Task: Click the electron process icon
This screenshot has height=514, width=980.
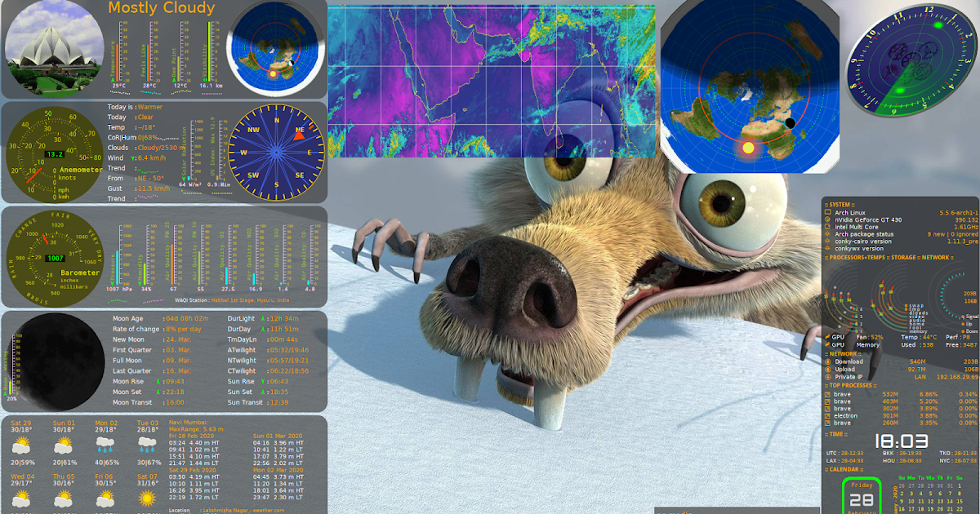Action: click(x=828, y=415)
